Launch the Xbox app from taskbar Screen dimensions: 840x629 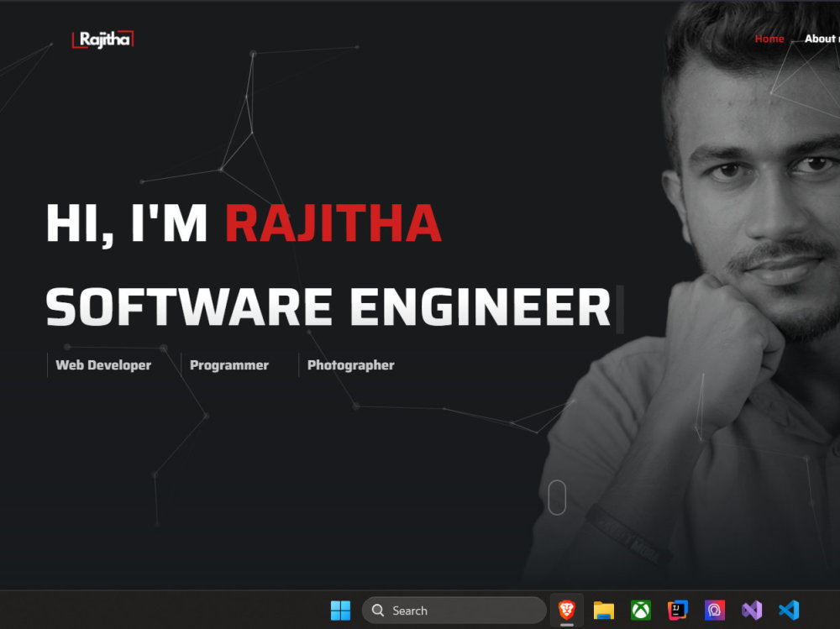pyautogui.click(x=641, y=611)
